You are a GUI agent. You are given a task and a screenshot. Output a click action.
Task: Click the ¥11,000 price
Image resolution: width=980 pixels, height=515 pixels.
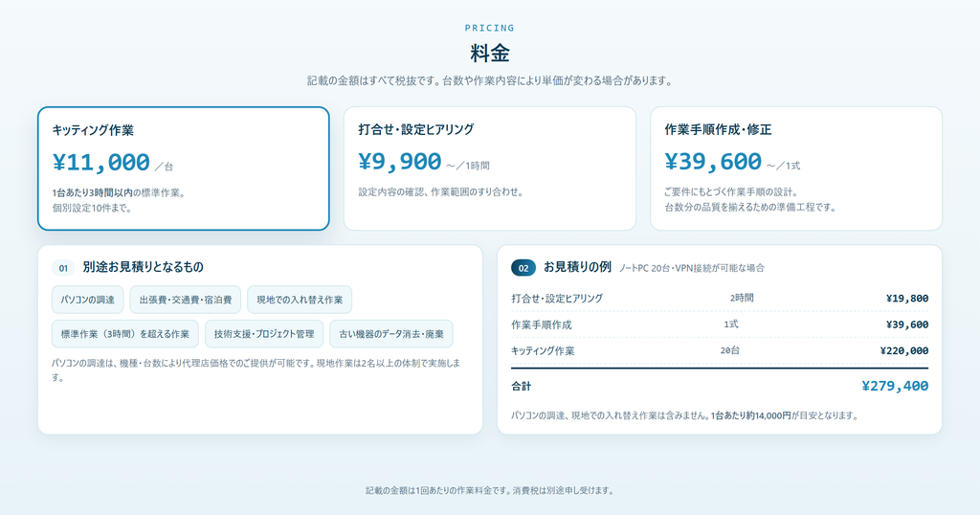[101, 163]
